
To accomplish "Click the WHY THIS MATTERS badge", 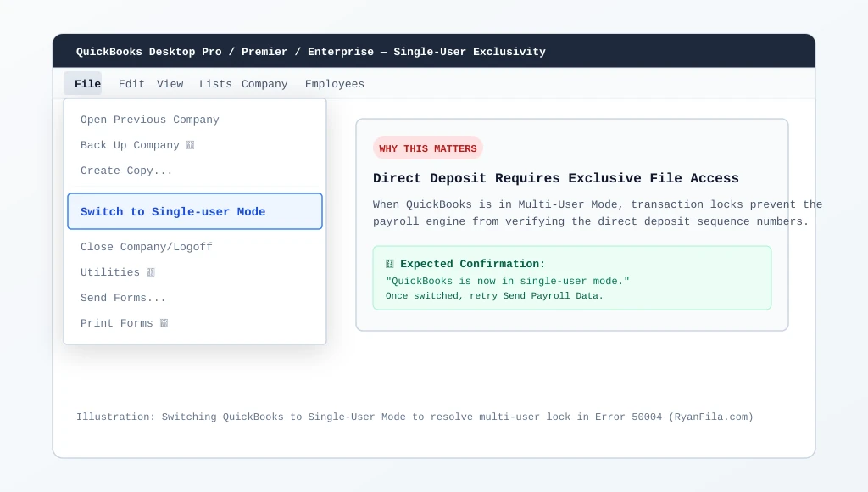I will pos(428,148).
